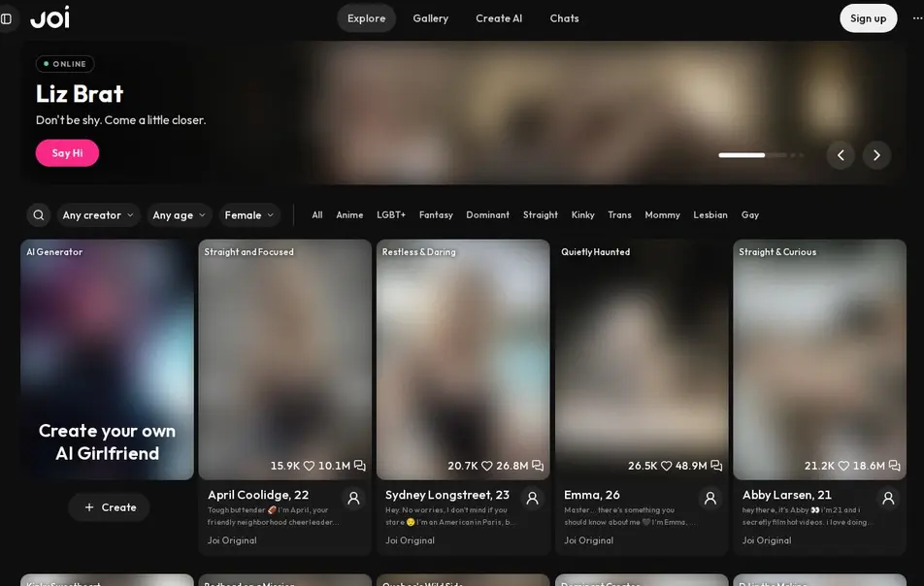924x586 pixels.
Task: Open Sydney Longstreet's profile icon
Action: pyautogui.click(x=532, y=499)
